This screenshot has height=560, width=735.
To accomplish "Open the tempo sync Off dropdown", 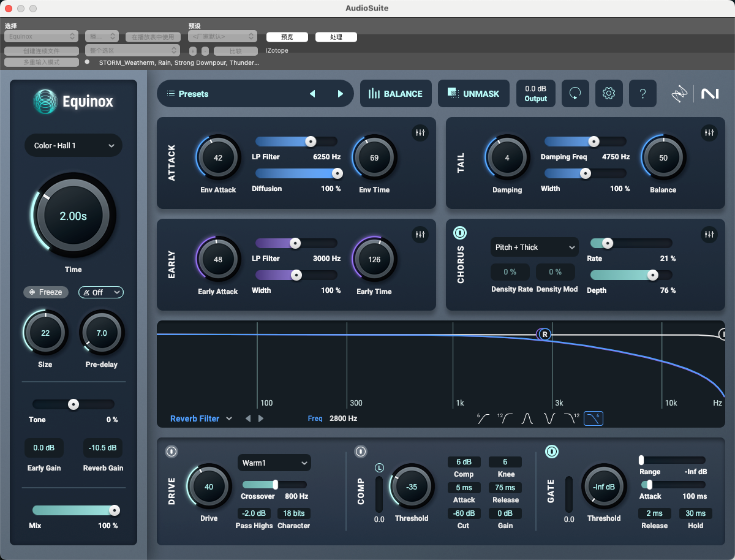I will pos(101,292).
